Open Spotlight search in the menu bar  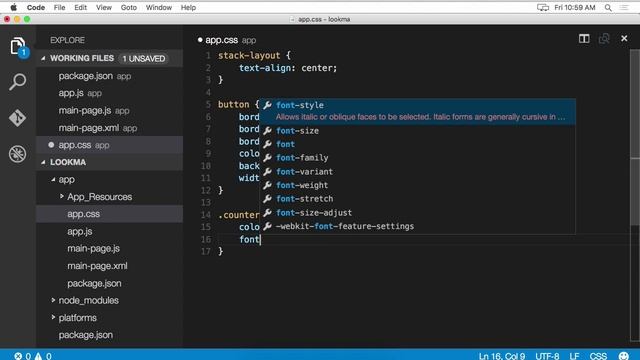(608, 7)
